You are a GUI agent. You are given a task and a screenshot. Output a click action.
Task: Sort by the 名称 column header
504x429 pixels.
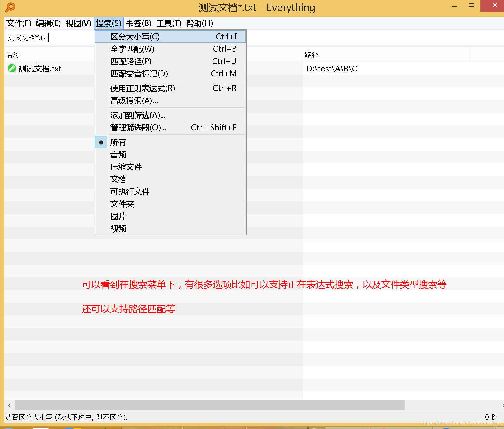click(x=153, y=55)
